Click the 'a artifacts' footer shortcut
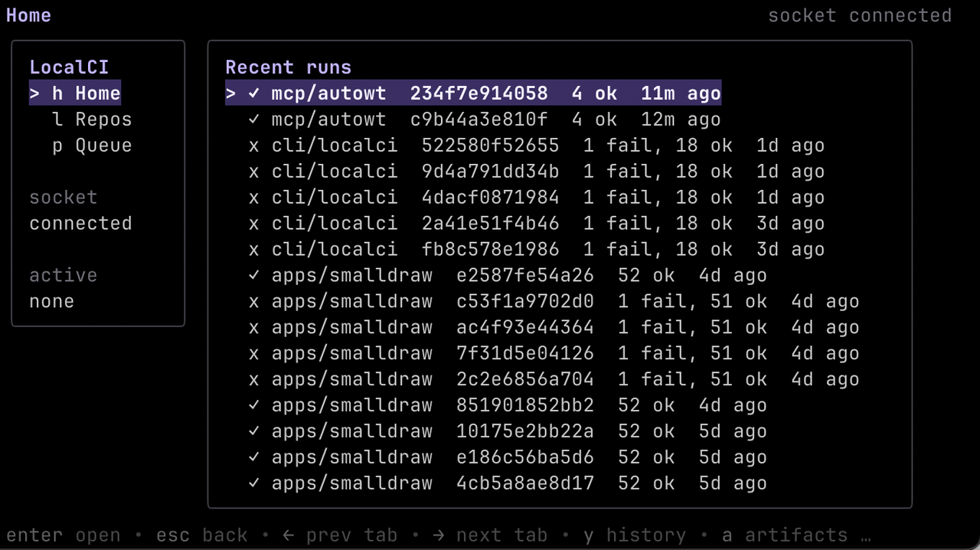Image resolution: width=980 pixels, height=550 pixels. (x=785, y=535)
